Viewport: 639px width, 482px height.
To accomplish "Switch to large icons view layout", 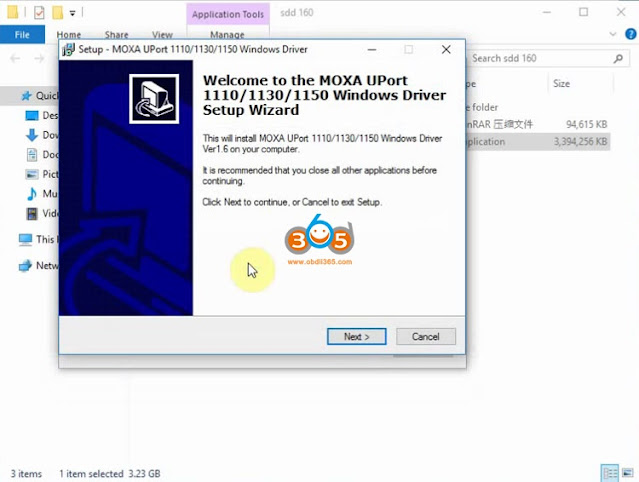I will point(628,473).
